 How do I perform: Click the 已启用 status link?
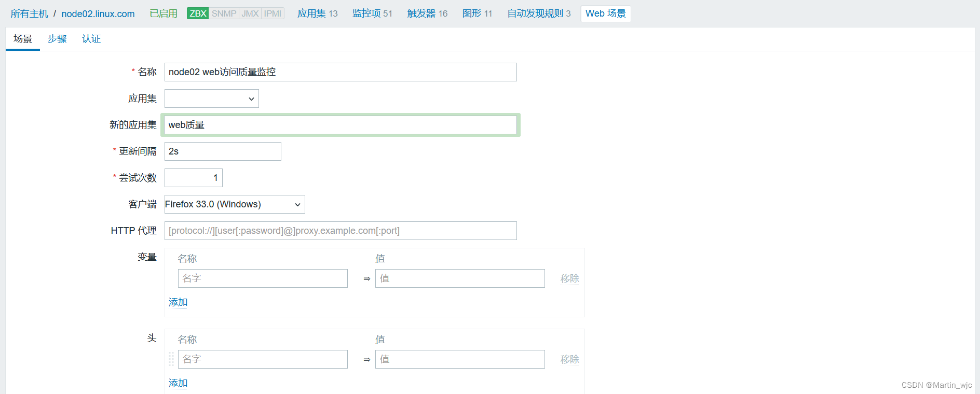(x=164, y=13)
